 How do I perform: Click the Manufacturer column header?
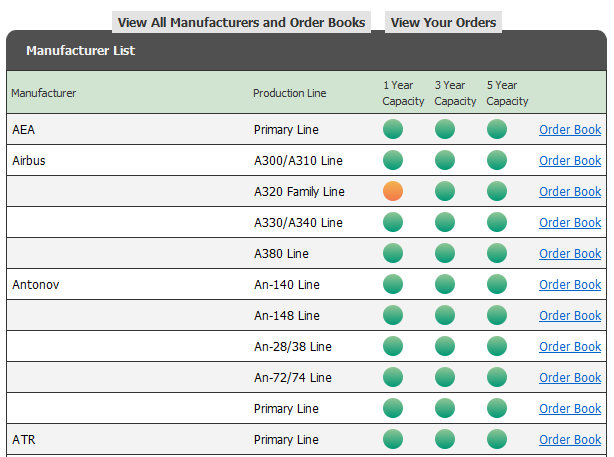pyautogui.click(x=44, y=93)
